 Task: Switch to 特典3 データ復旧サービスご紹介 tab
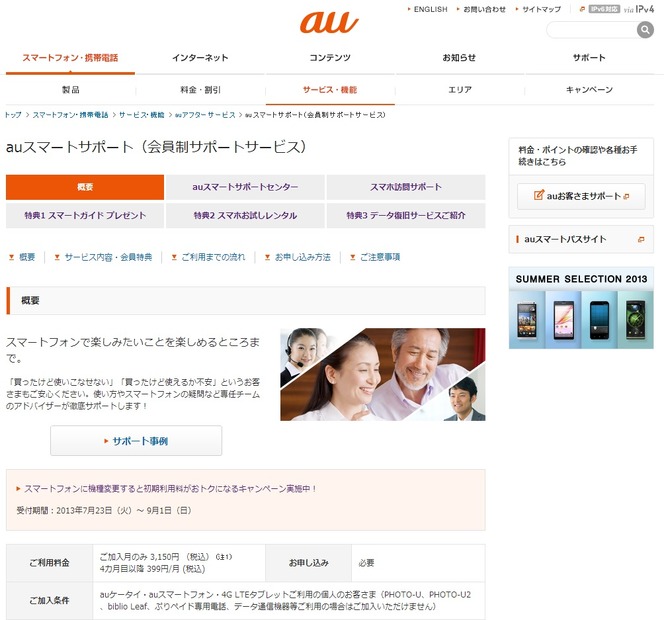pyautogui.click(x=406, y=215)
